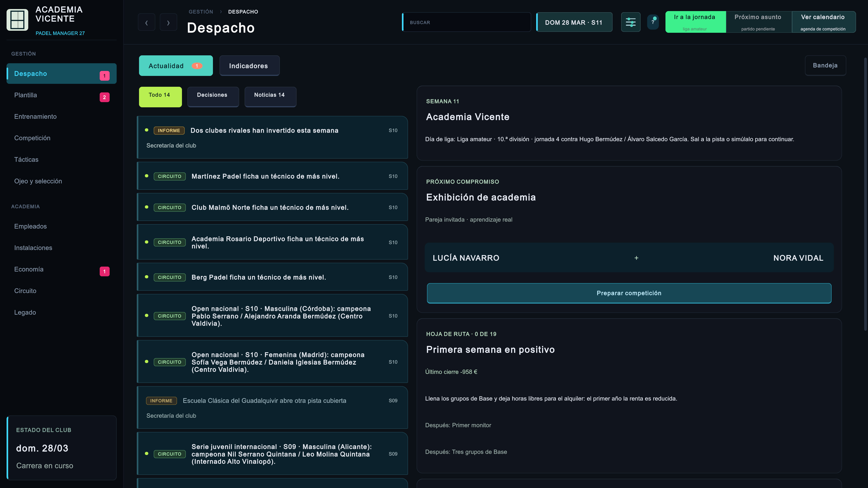Open Ojeo y selección in the sidebar
The image size is (868, 488).
62,181
